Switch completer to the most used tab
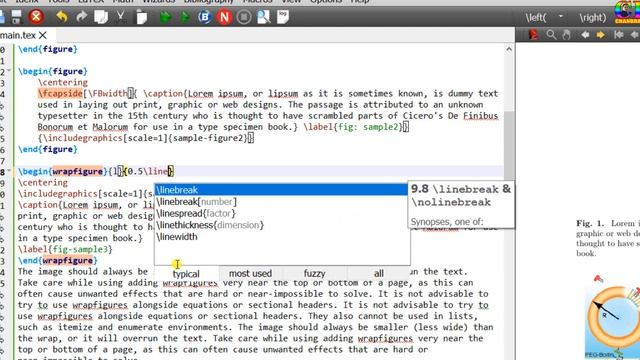 click(250, 273)
